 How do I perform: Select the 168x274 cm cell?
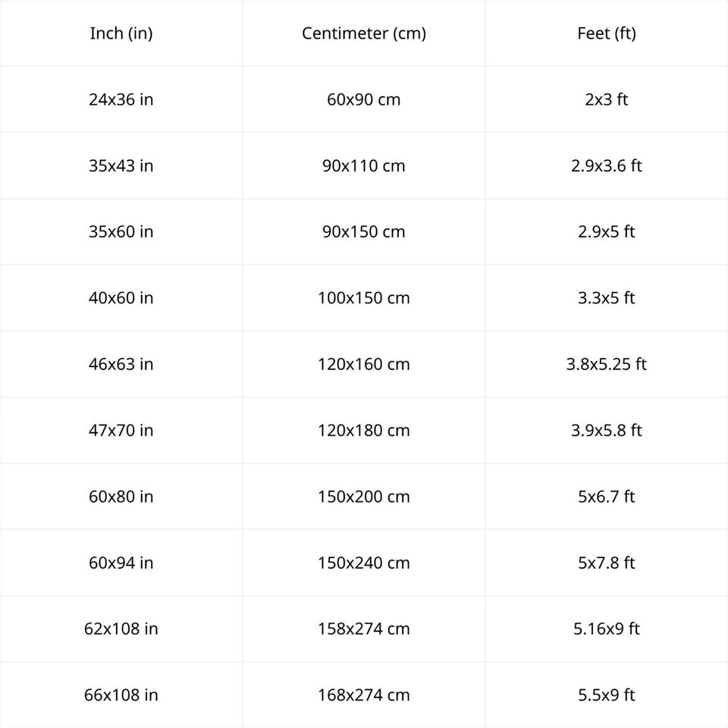pos(364,695)
